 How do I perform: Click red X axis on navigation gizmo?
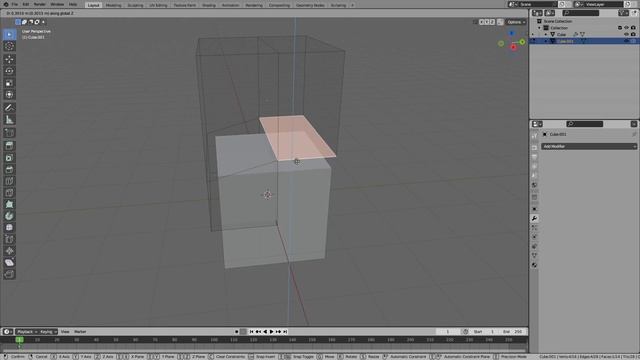[513, 47]
